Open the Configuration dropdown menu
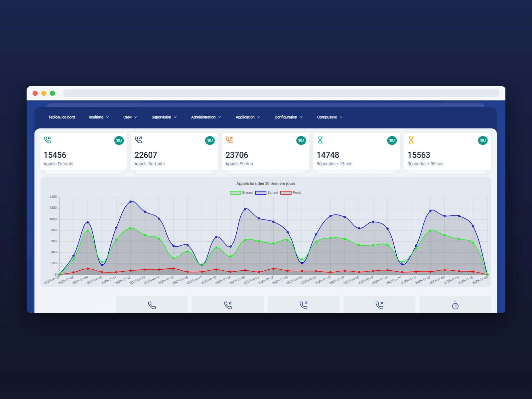 click(x=288, y=117)
